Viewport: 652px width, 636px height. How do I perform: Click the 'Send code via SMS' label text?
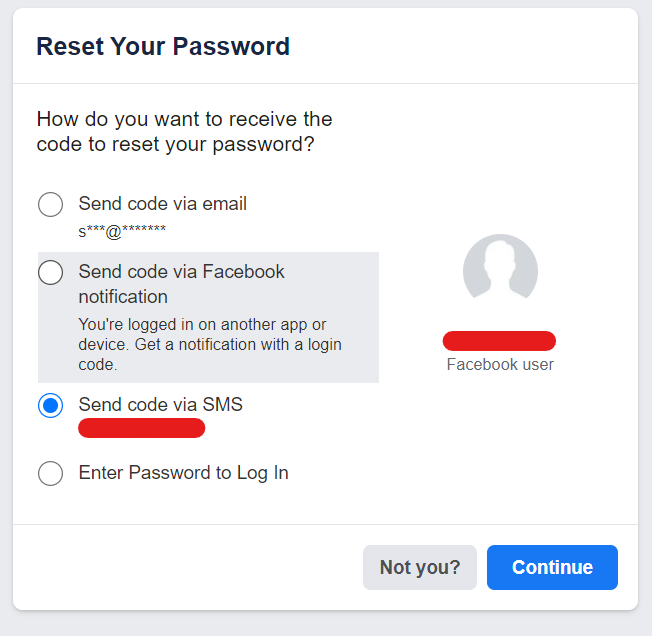(x=161, y=404)
